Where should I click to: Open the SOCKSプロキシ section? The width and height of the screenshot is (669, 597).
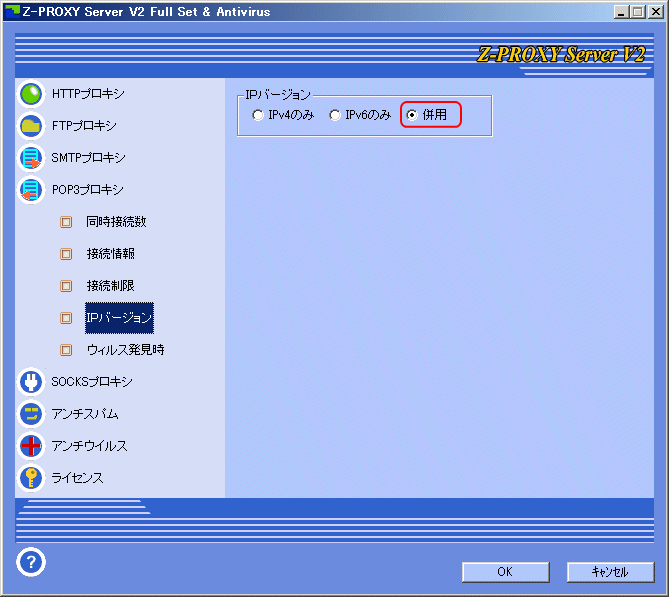pyautogui.click(x=92, y=381)
